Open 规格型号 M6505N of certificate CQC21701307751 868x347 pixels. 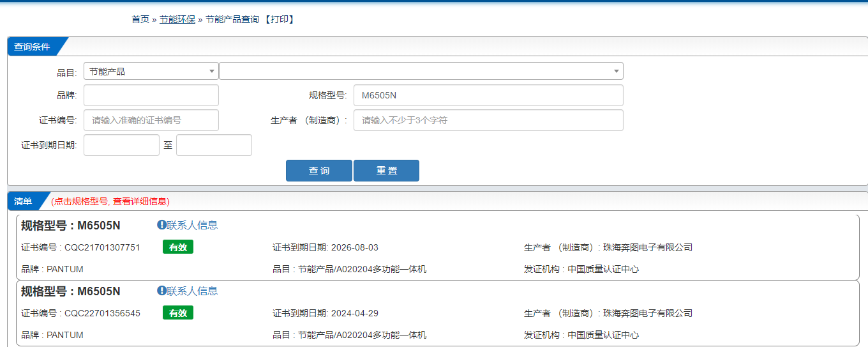pyautogui.click(x=70, y=226)
